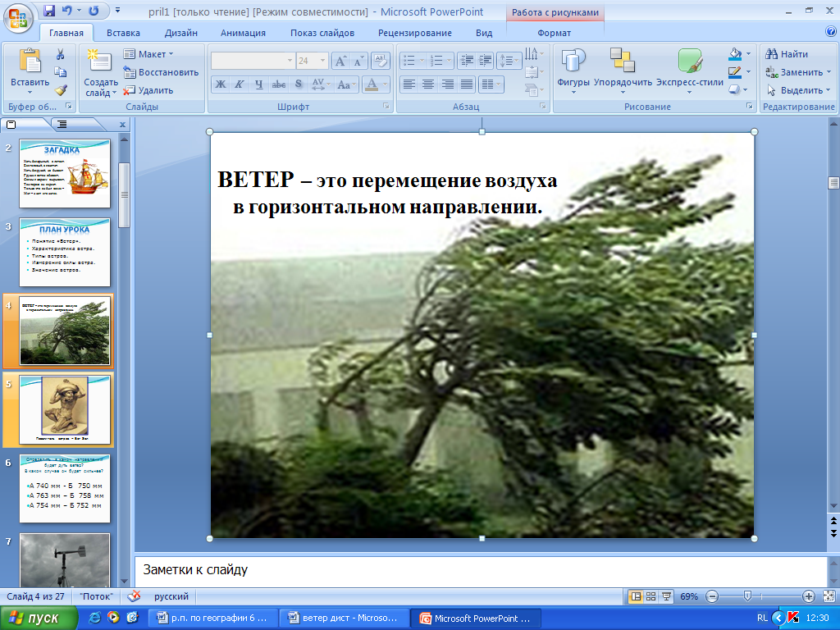Toggle italic formatting К

(240, 84)
